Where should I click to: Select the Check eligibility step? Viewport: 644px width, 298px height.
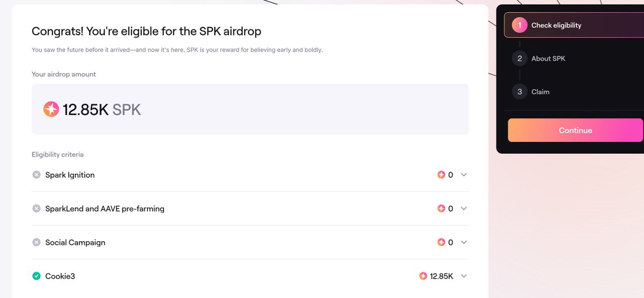(x=574, y=25)
